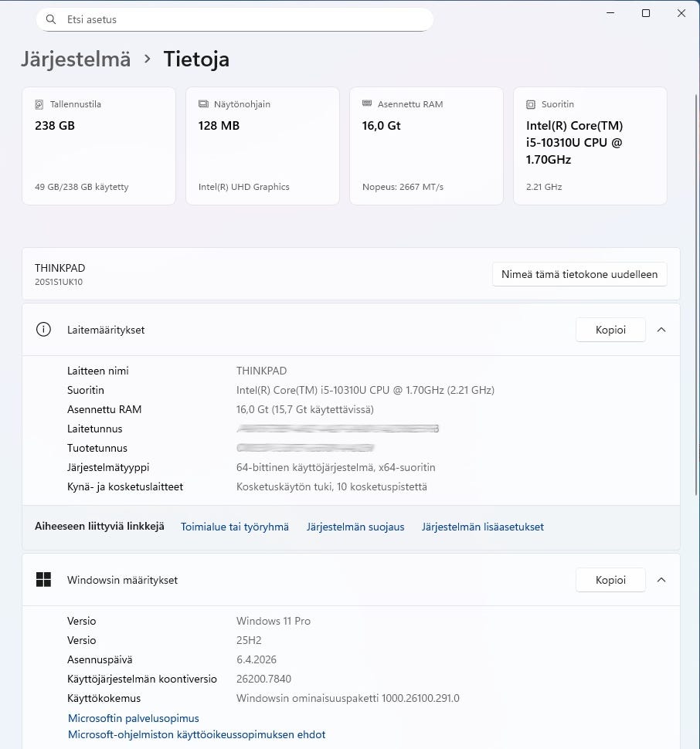The image size is (700, 749).
Task: Collapse the Windowsin määritykset section
Action: click(661, 580)
